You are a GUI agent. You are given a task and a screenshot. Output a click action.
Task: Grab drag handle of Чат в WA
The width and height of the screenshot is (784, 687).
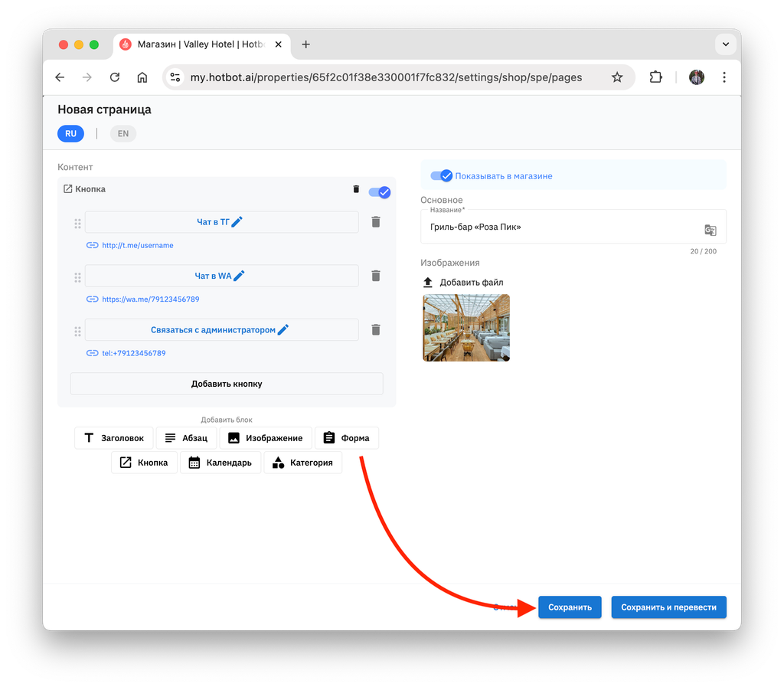pyautogui.click(x=77, y=277)
